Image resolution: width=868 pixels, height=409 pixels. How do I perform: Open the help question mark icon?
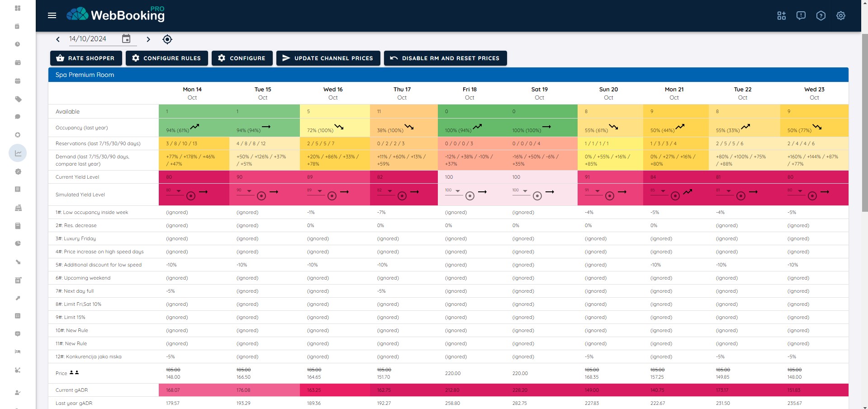click(x=821, y=16)
